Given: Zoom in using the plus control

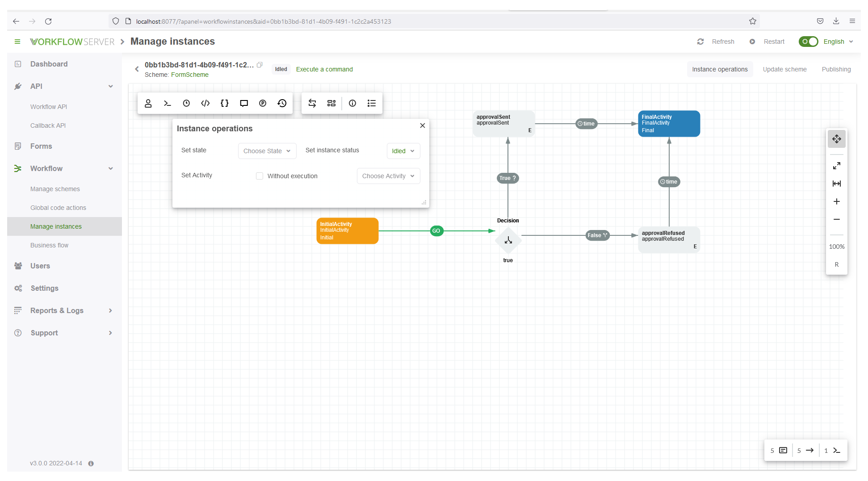Looking at the screenshot, I should 836,201.
